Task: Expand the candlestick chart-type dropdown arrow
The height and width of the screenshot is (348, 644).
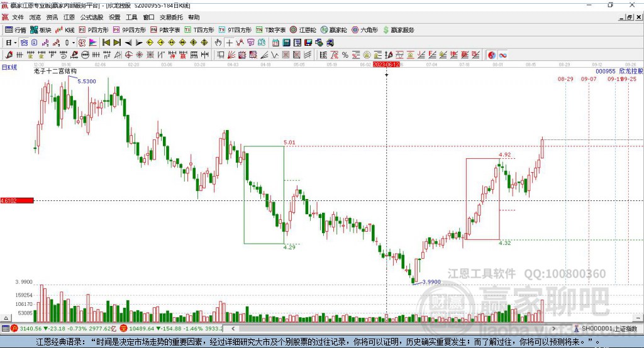Action: (74, 43)
